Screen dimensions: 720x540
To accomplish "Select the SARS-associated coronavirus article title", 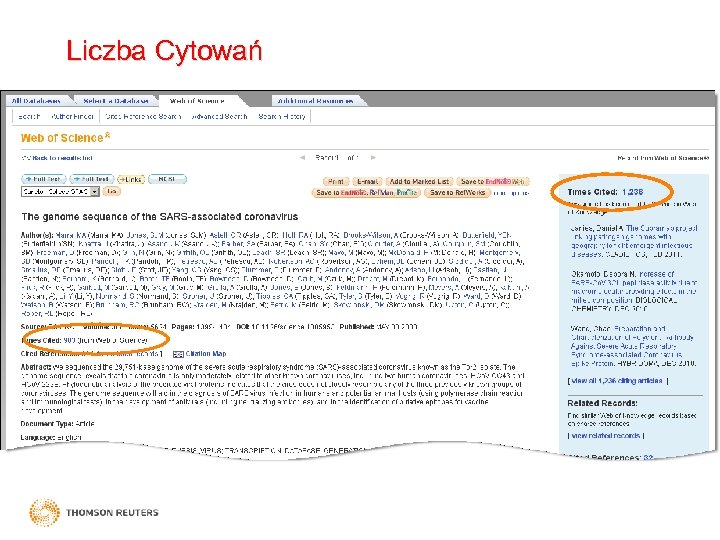I will click(159, 217).
